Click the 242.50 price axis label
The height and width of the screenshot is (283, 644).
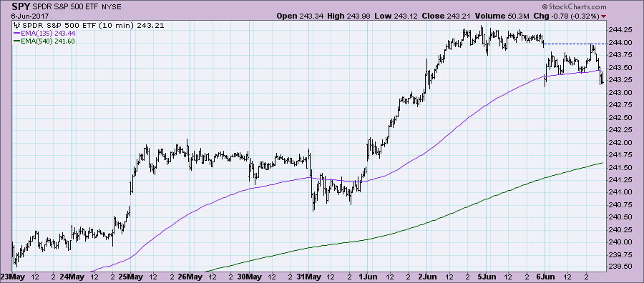(x=620, y=118)
